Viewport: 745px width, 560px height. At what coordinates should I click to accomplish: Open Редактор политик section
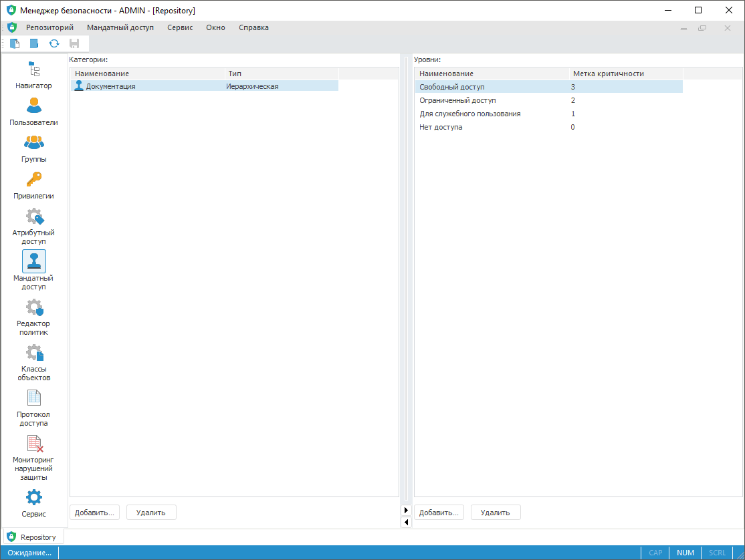pyautogui.click(x=33, y=317)
